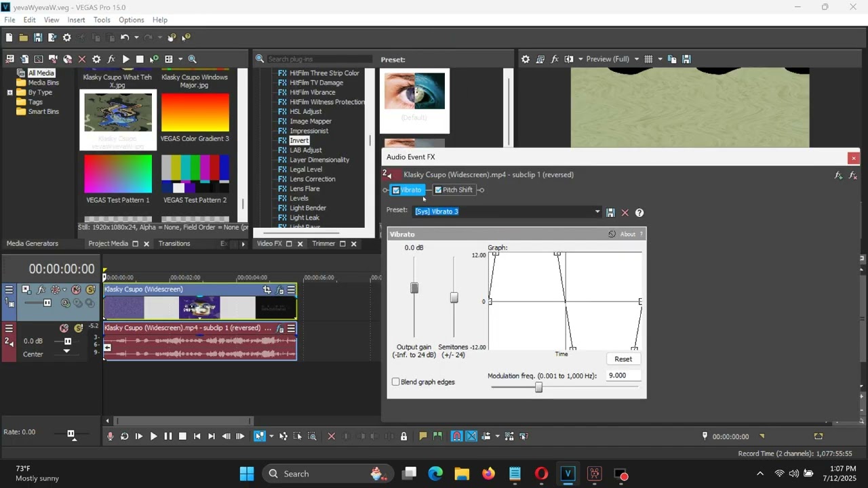Undo the last action
Image resolution: width=868 pixels, height=488 pixels.
tap(125, 37)
